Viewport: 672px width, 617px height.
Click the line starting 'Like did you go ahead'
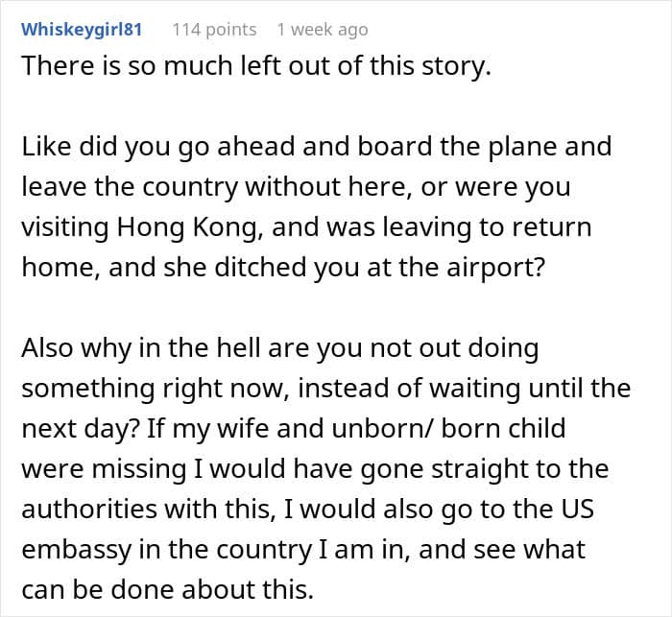tap(317, 147)
